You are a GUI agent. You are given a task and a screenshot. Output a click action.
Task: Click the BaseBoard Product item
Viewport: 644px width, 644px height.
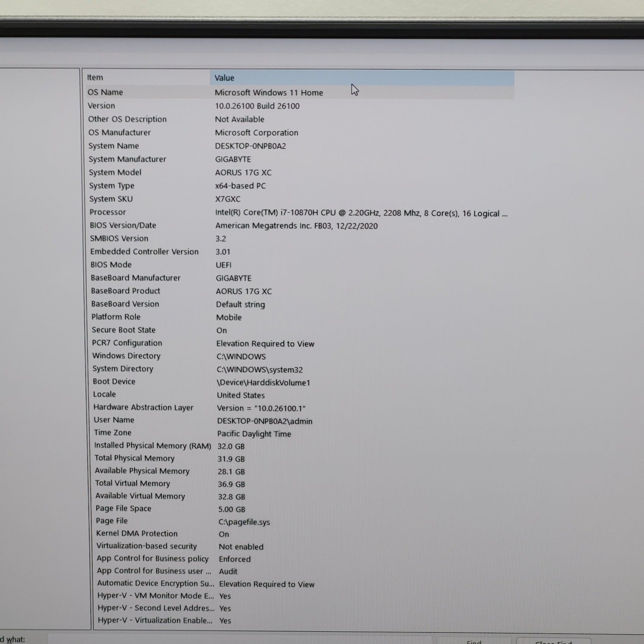(125, 291)
